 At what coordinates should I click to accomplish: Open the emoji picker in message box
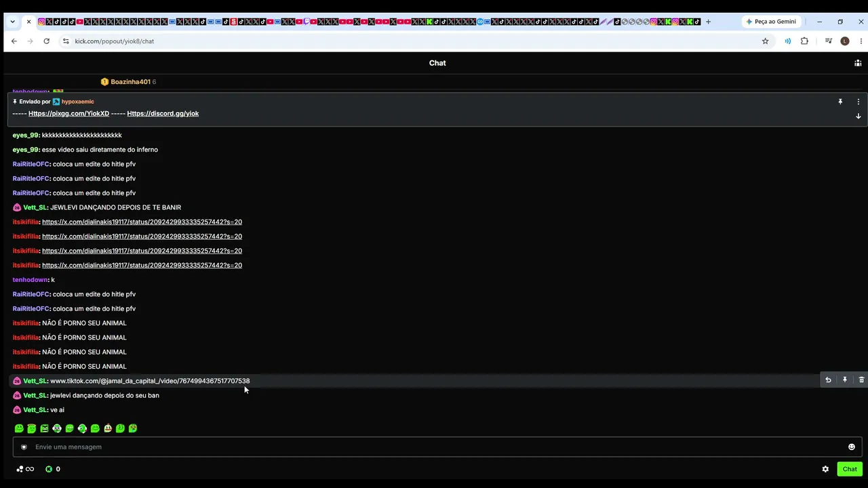(x=852, y=447)
